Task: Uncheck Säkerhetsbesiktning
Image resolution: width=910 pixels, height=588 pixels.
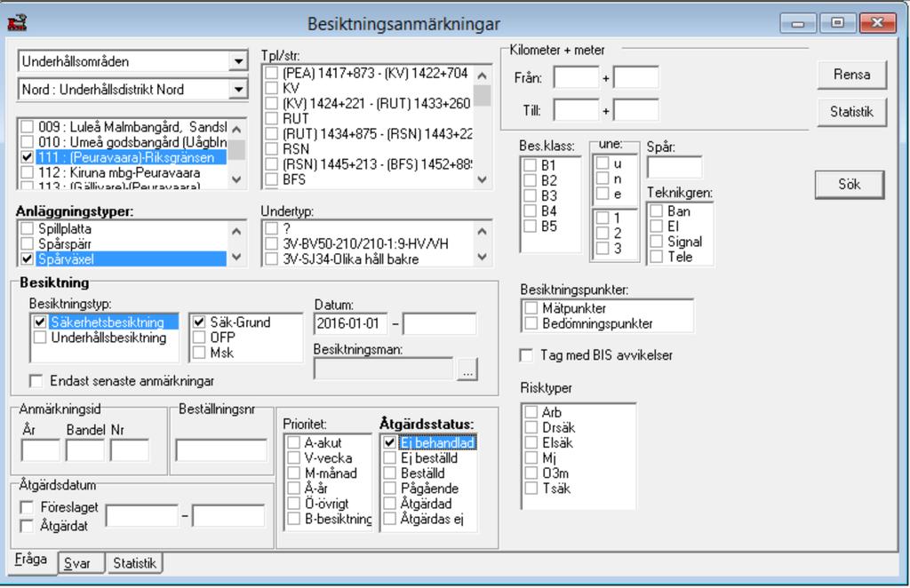Action: pos(39,322)
